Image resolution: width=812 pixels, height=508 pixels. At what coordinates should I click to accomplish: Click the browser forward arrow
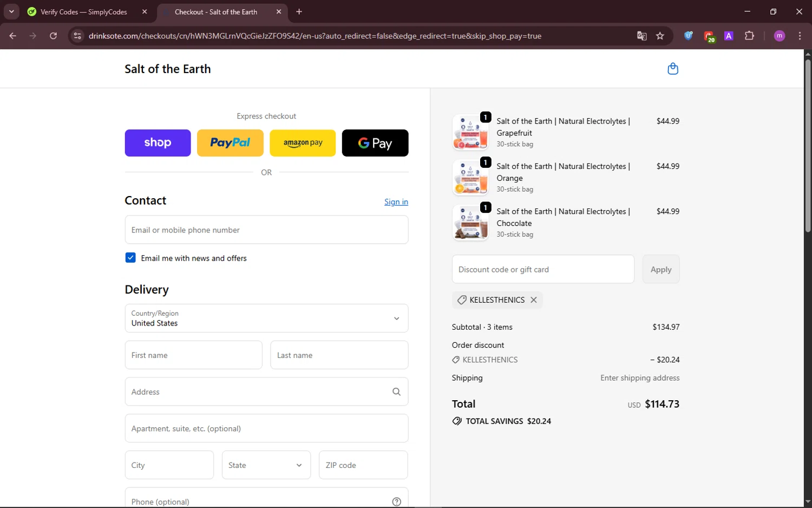point(33,36)
